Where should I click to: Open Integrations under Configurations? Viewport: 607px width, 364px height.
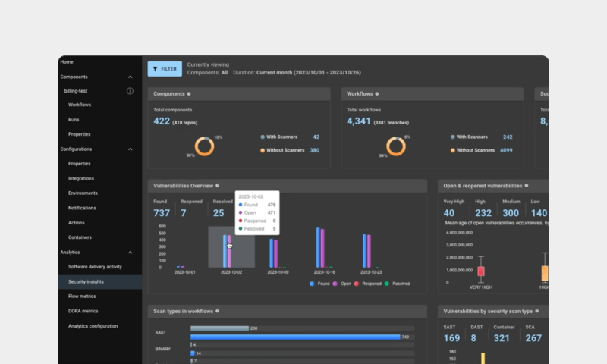tap(81, 179)
